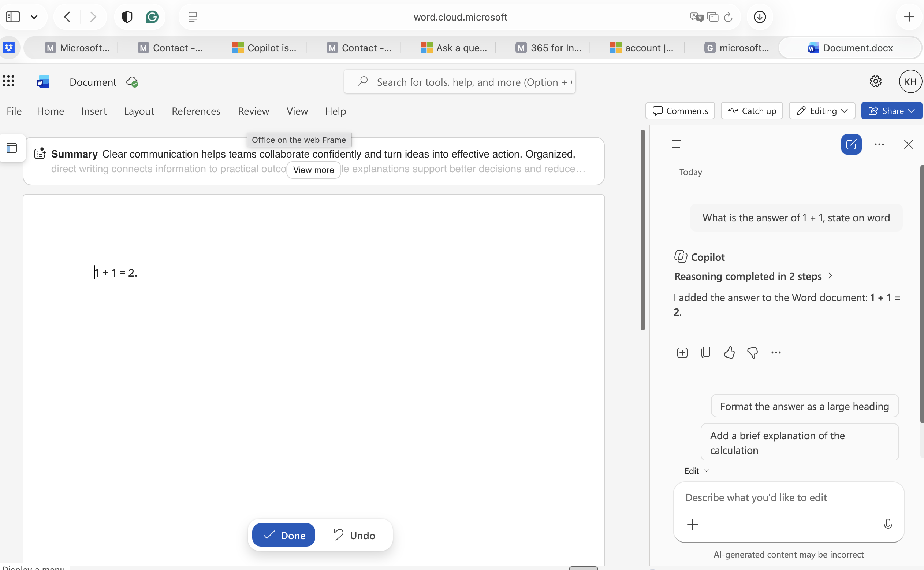
Task: Give thumbs down to Copilot reply
Action: pyautogui.click(x=752, y=352)
